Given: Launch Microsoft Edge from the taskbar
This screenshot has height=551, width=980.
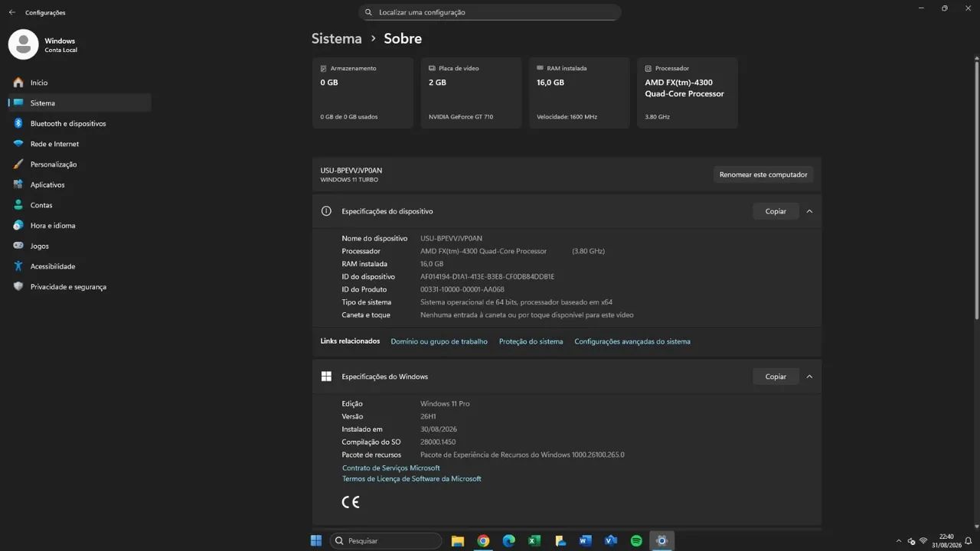Looking at the screenshot, I should (509, 540).
